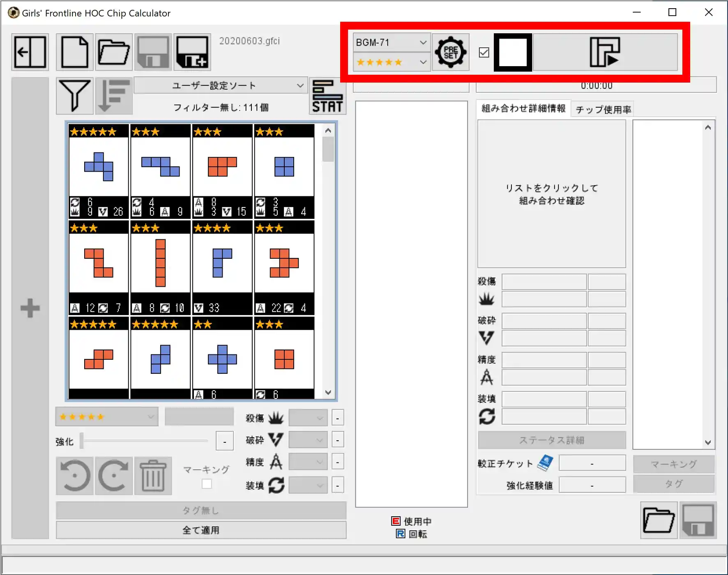Screen dimensions: 728x575
Task: Open the STAT statistics button
Action: tap(327, 96)
